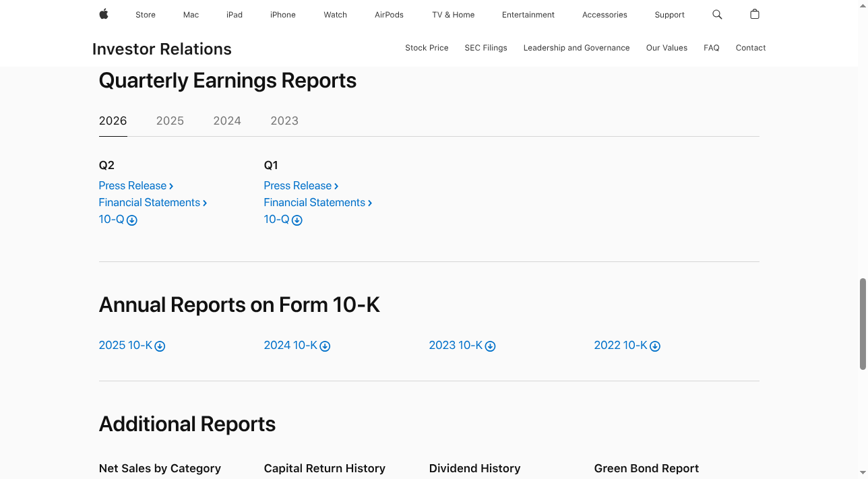This screenshot has height=479, width=868.
Task: Click the Dividend History heading
Action: coord(475,468)
